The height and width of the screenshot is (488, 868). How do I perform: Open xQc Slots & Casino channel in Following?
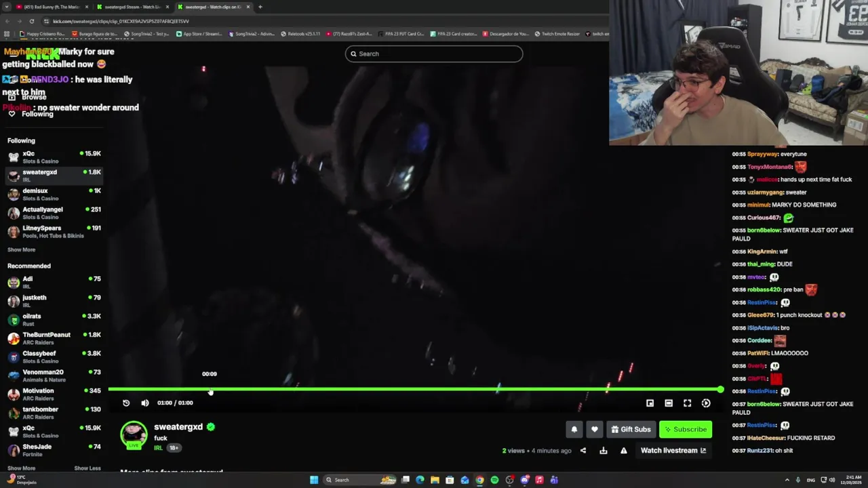coord(54,157)
